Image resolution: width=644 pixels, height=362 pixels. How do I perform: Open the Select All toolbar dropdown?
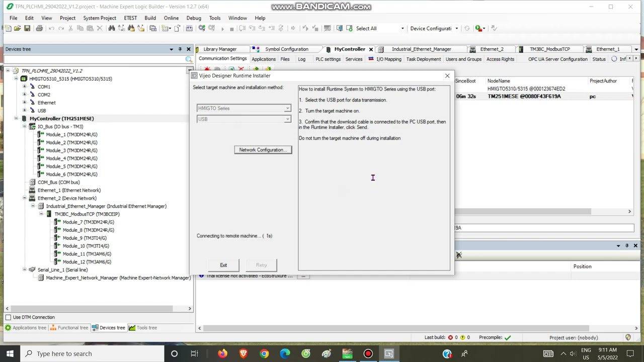pos(402,29)
